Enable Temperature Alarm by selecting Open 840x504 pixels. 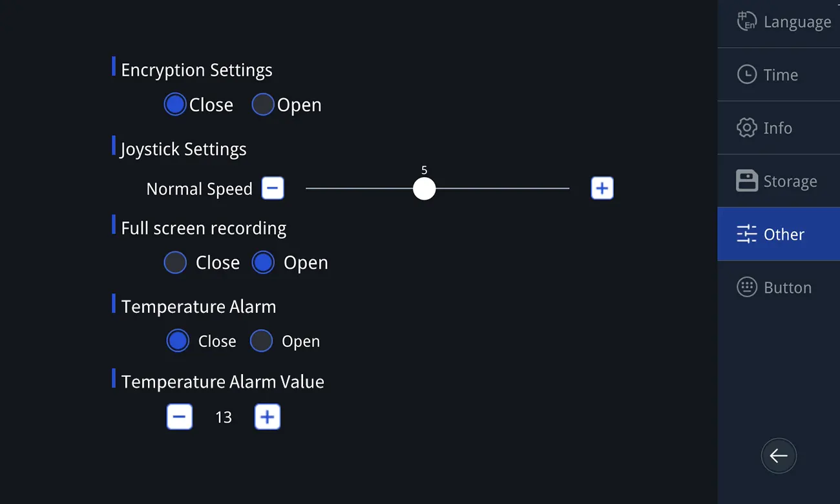pos(261,341)
